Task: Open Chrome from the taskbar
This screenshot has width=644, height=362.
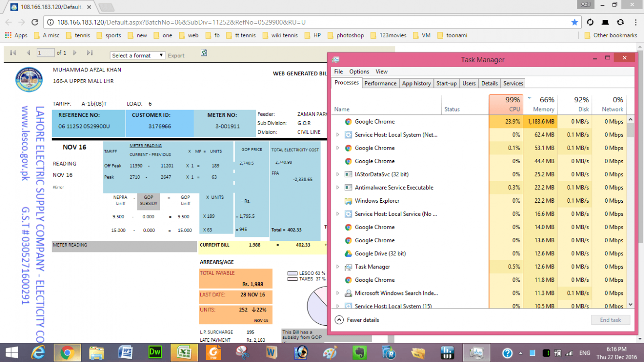Action: 67,353
